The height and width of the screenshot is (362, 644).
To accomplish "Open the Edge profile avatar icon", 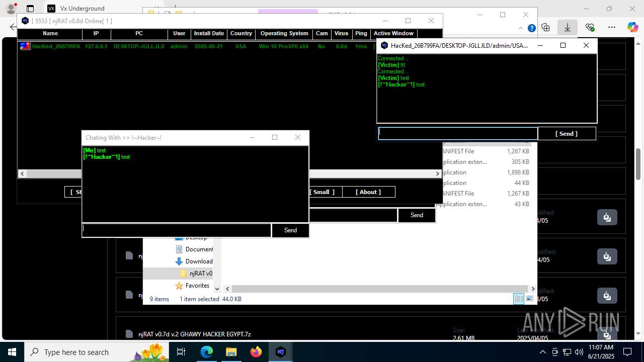I will [11, 9].
